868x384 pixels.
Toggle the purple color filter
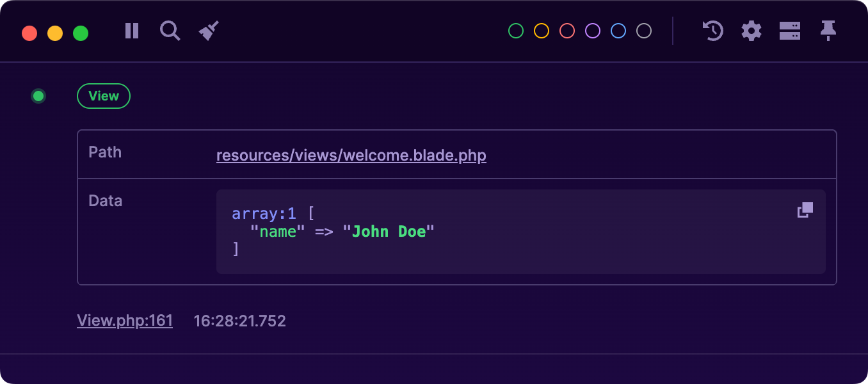click(592, 30)
